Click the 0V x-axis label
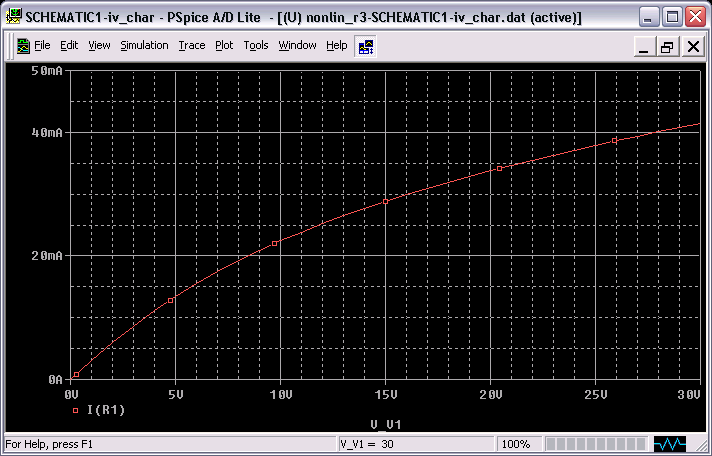This screenshot has width=712, height=456. (72, 394)
